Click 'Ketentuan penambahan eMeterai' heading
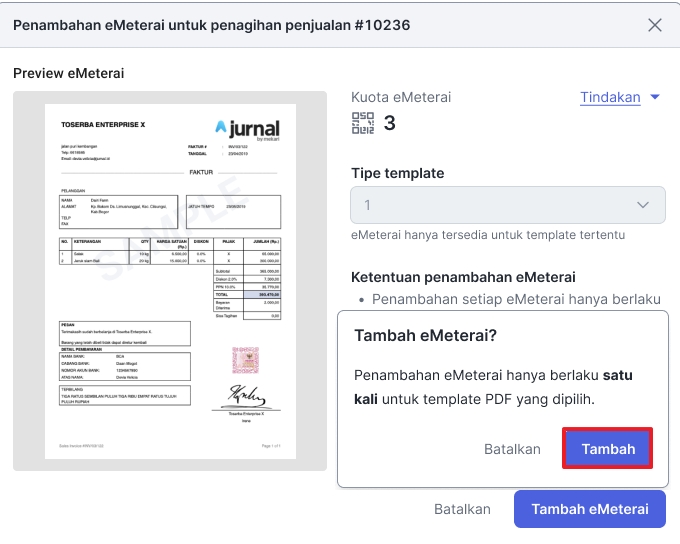Screen dimensions: 680x544 click(x=463, y=277)
